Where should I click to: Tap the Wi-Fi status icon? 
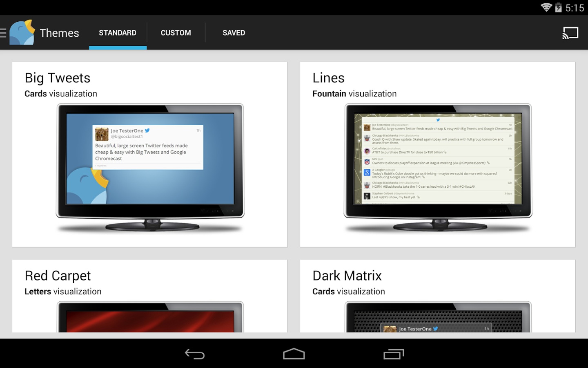point(546,7)
